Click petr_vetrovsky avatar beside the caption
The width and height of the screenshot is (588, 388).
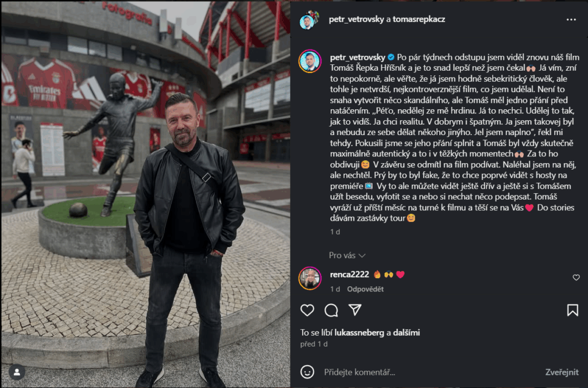click(x=310, y=61)
